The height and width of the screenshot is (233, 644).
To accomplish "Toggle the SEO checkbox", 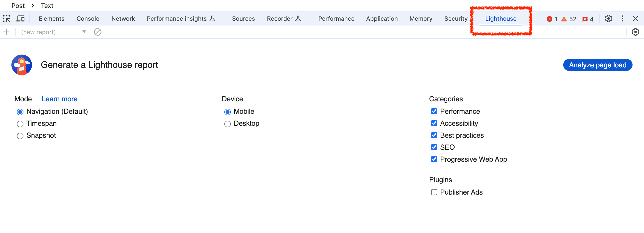I will click(x=434, y=147).
